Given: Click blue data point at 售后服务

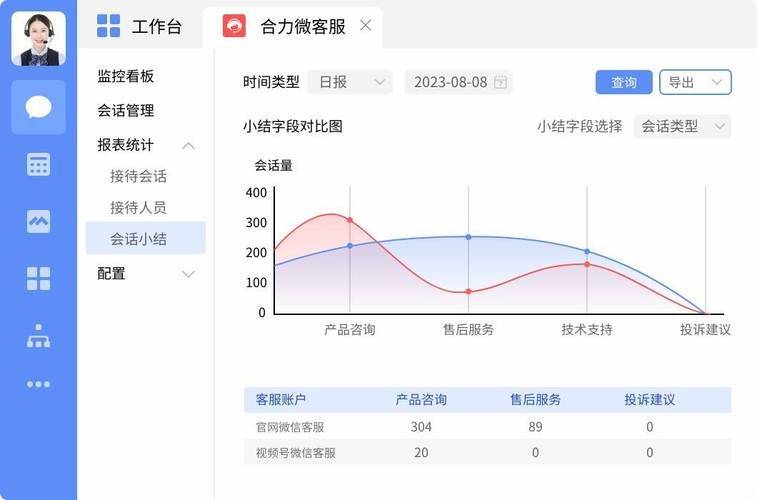Looking at the screenshot, I should [468, 237].
